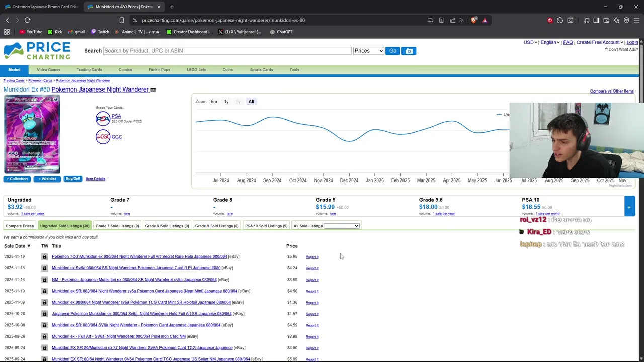The image size is (644, 362).
Task: Open the Twitch bookmark
Action: tap(100, 32)
